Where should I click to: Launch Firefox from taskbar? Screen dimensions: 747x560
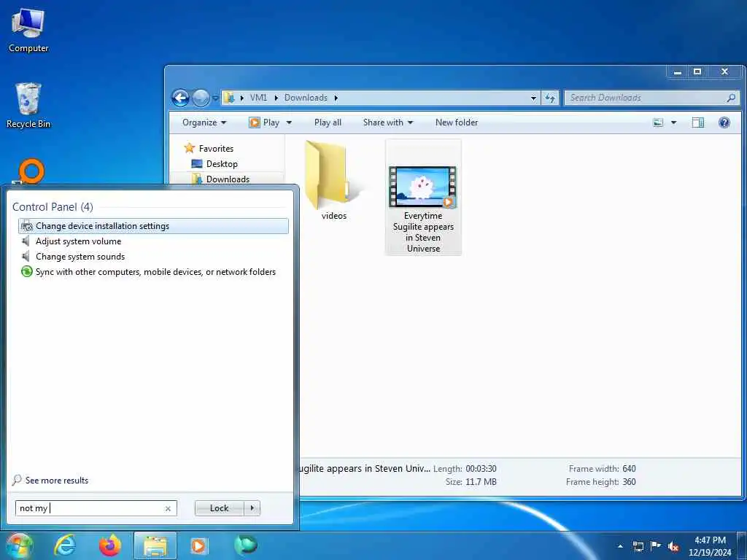click(x=110, y=545)
